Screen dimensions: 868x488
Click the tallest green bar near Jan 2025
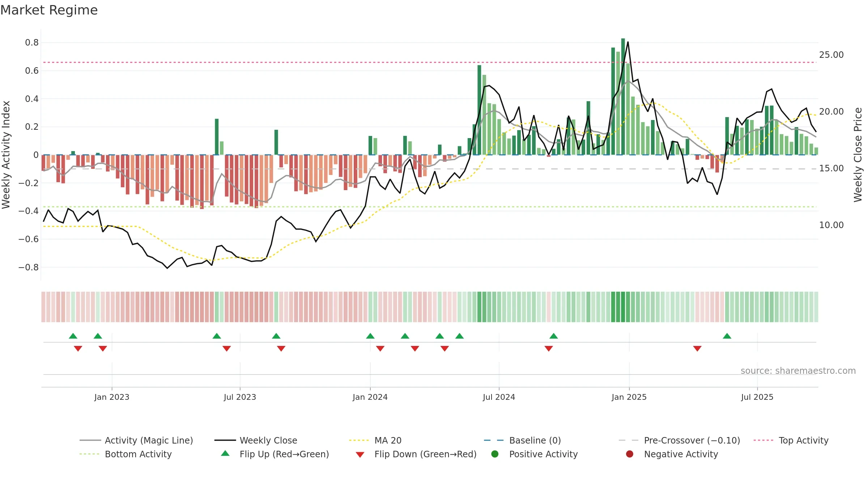click(623, 97)
